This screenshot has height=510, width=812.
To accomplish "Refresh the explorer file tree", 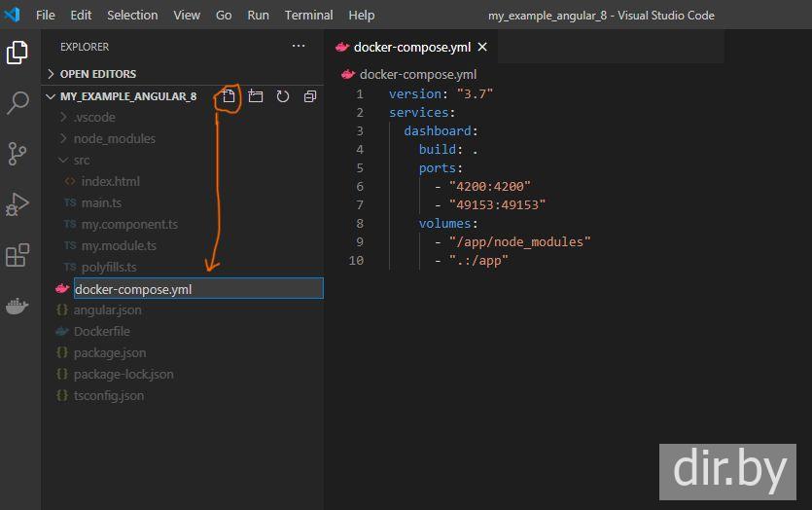I will pyautogui.click(x=283, y=96).
